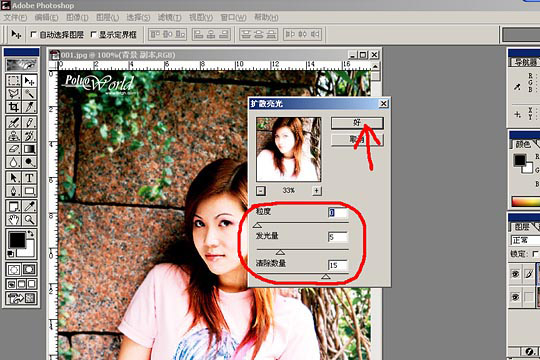Click 取消 in the 扩散亮光 dialog
This screenshot has height=360, width=540.
(x=357, y=140)
